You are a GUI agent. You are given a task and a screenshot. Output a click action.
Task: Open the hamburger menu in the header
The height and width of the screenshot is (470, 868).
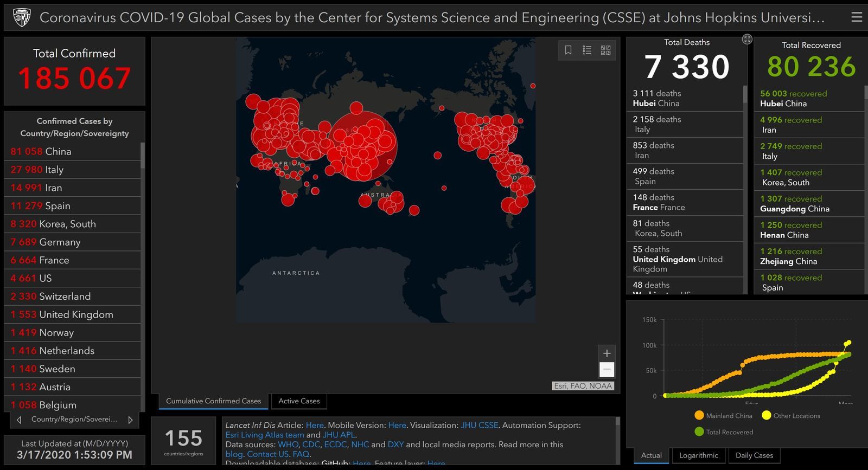(857, 17)
